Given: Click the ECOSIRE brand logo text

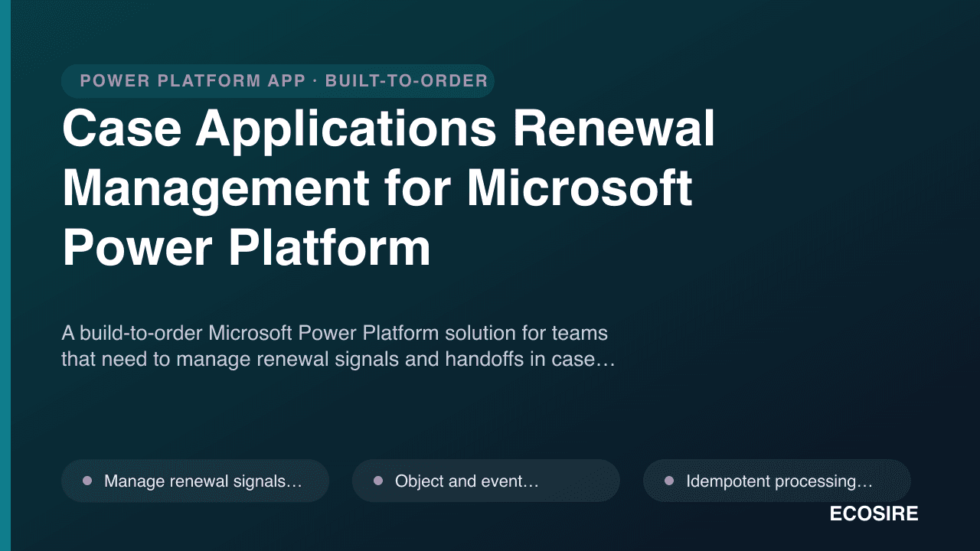Looking at the screenshot, I should (x=874, y=514).
